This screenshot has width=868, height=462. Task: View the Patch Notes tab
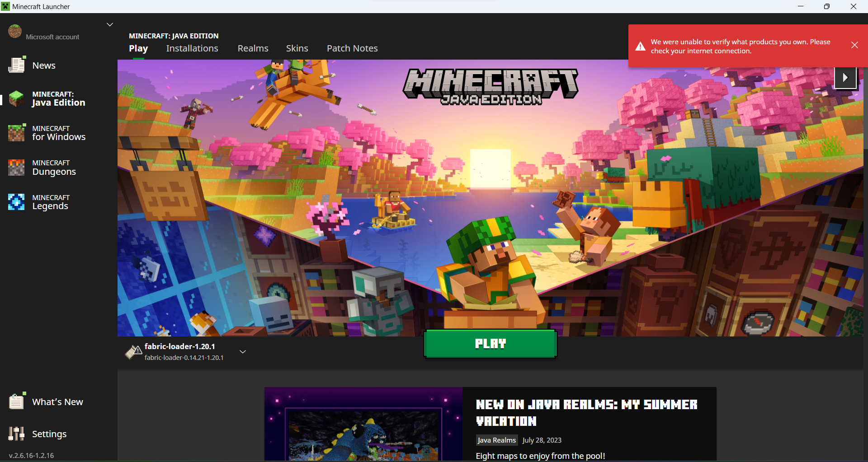[x=352, y=48]
